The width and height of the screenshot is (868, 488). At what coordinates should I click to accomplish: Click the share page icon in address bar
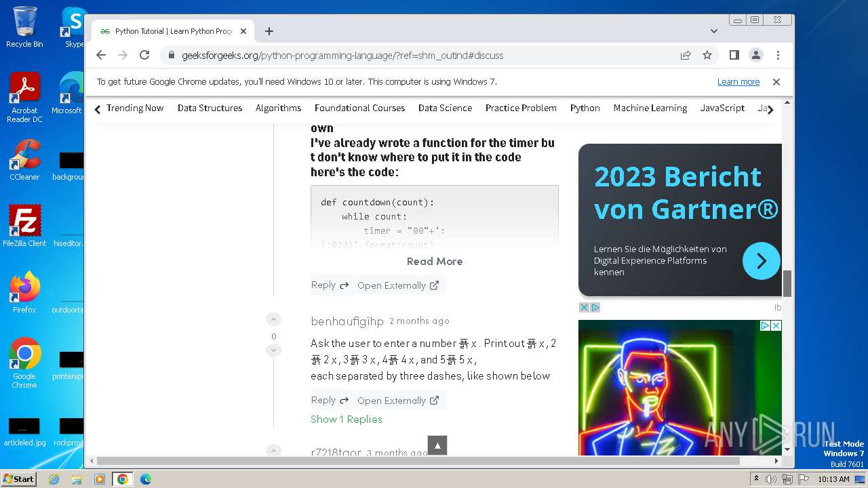tap(686, 55)
